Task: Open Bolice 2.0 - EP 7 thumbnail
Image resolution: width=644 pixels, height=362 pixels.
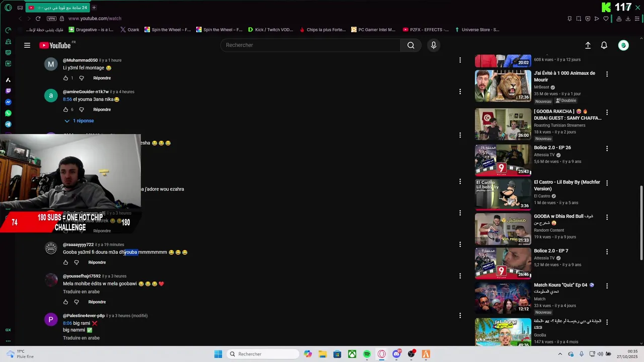Action: tap(503, 263)
